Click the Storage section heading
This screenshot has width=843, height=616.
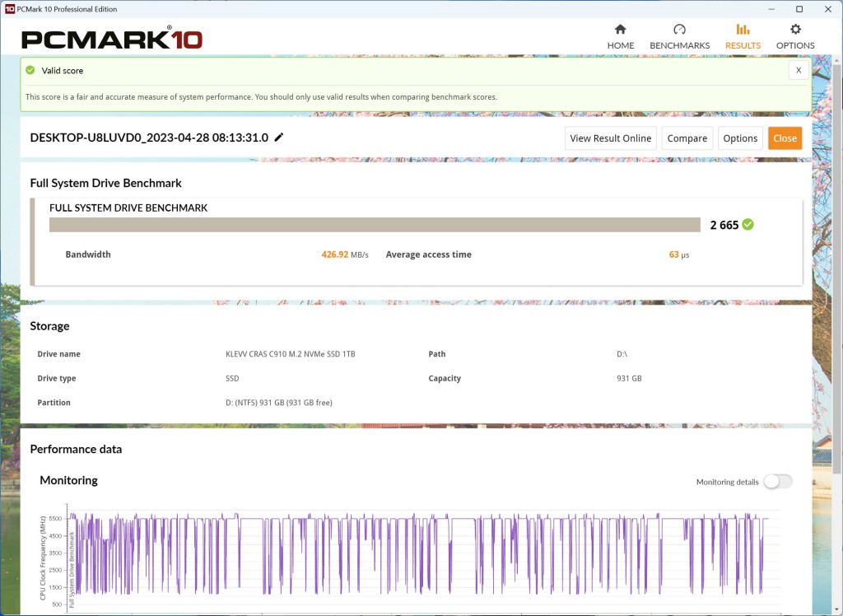(x=49, y=326)
